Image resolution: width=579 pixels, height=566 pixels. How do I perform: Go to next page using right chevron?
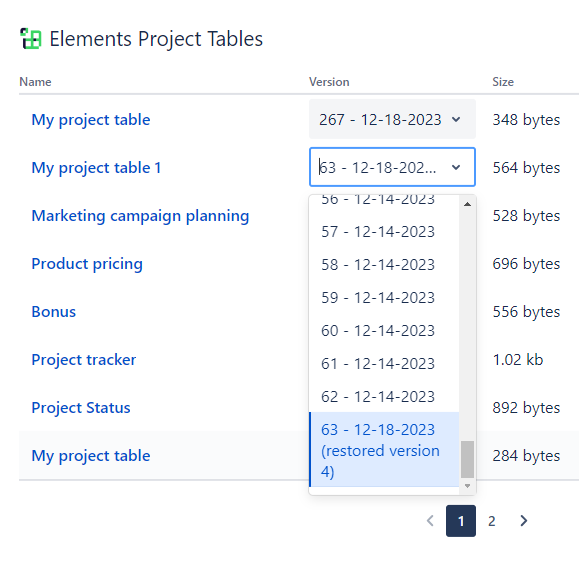[523, 521]
